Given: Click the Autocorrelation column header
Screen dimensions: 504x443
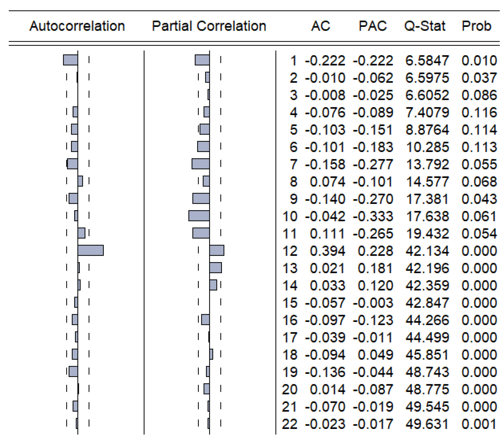Looking at the screenshot, I should coord(77,26).
